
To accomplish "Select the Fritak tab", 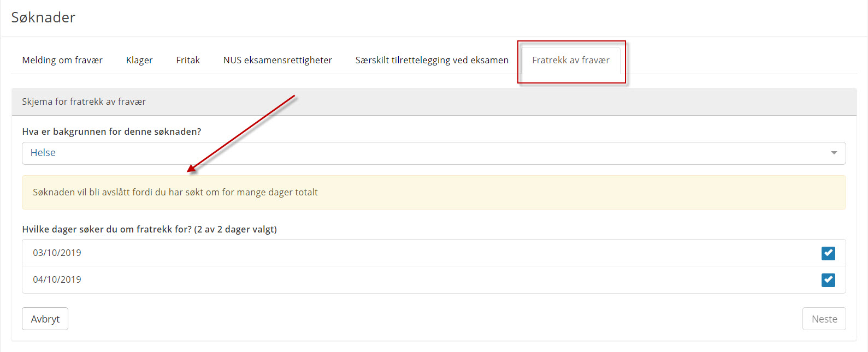I will [x=188, y=60].
